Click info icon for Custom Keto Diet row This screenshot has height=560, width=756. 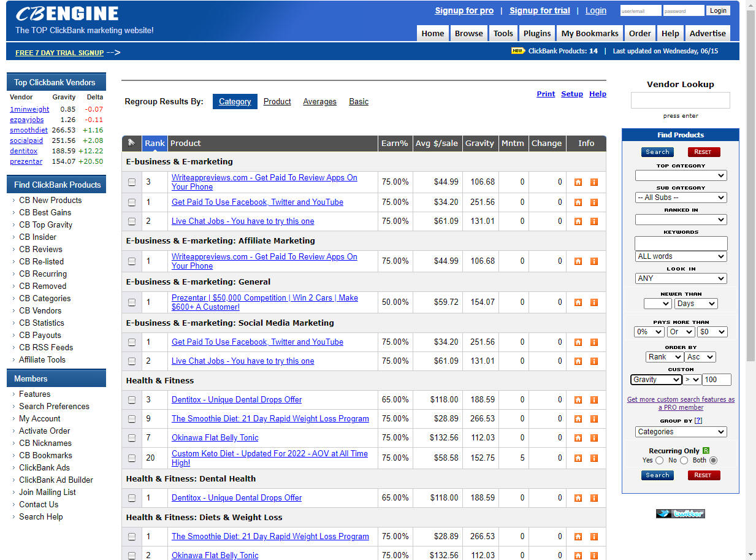click(594, 458)
